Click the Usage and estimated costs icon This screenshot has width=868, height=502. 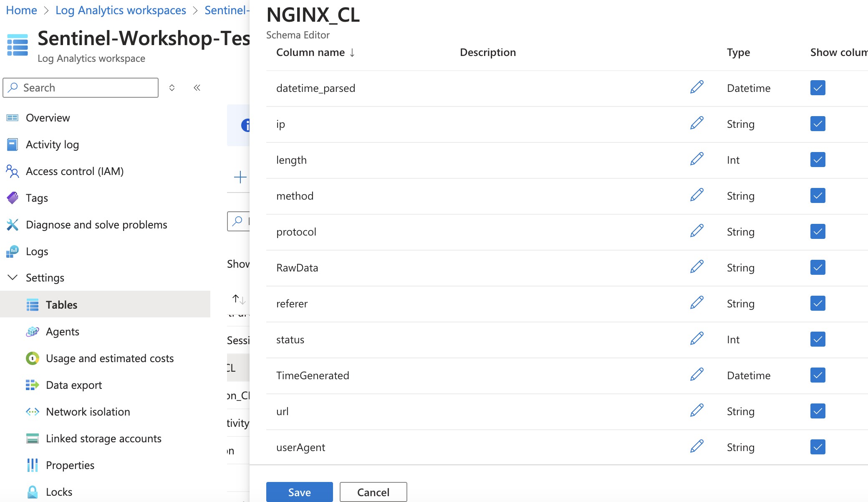click(x=33, y=358)
